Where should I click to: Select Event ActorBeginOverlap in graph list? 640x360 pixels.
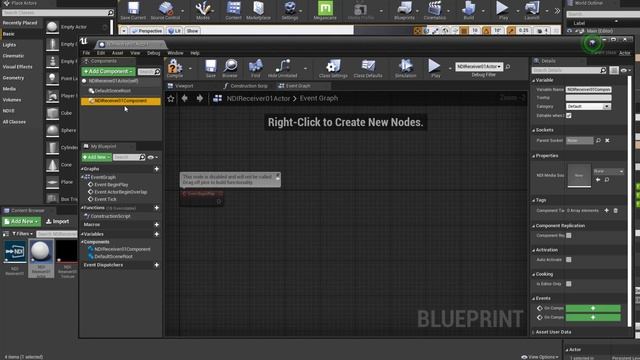120,192
